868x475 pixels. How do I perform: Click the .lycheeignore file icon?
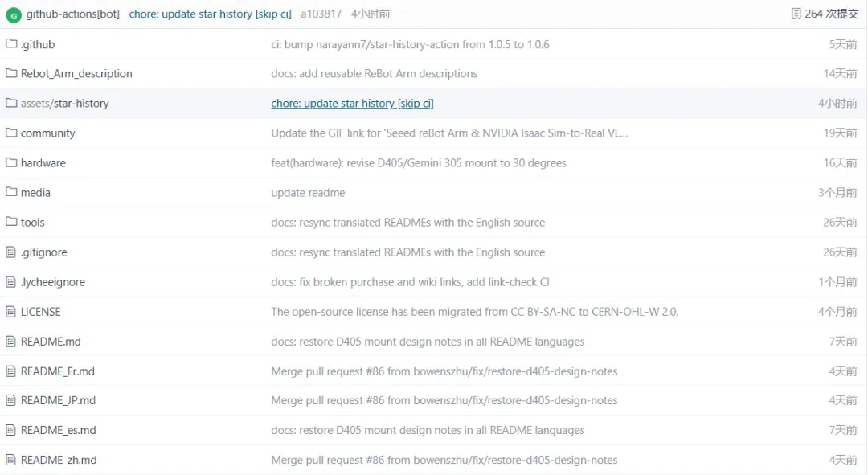click(x=10, y=282)
